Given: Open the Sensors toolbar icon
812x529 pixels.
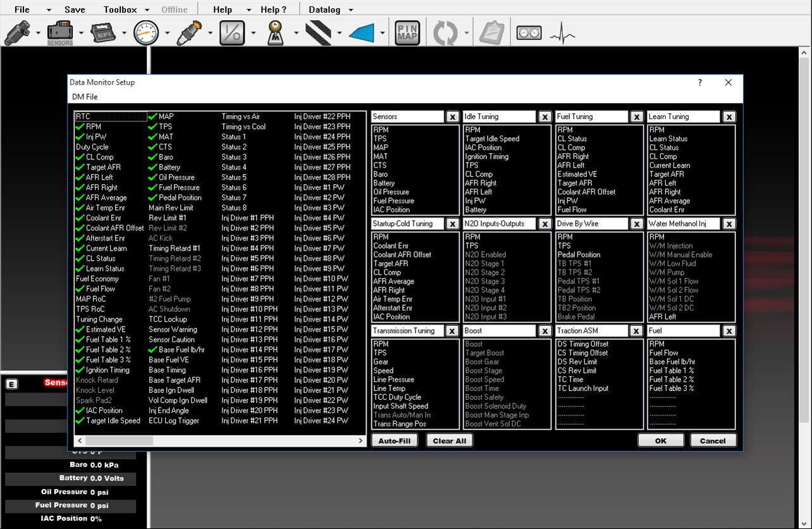Looking at the screenshot, I should tap(60, 33).
